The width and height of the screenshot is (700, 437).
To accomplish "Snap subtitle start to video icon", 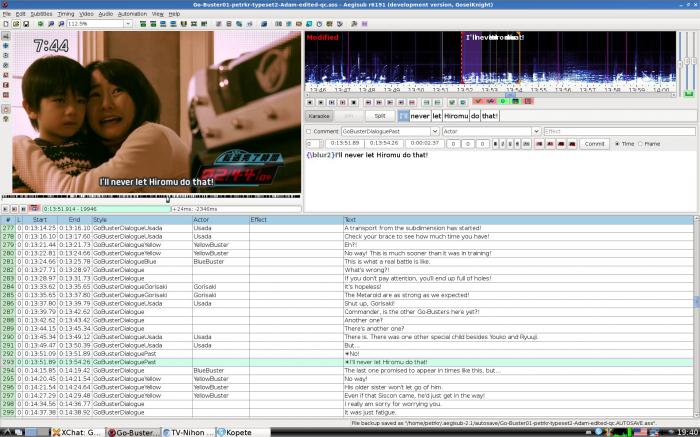I will pyautogui.click(x=163, y=24).
